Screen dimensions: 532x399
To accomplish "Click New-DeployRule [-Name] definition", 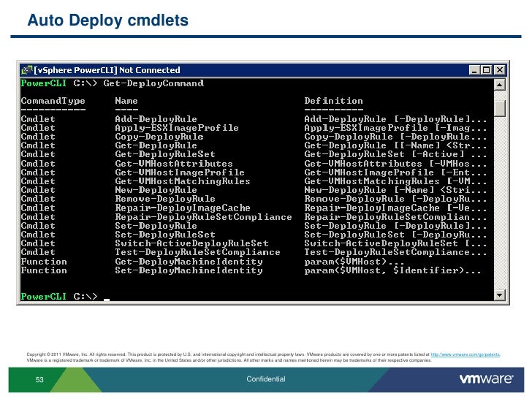I will click(395, 190).
